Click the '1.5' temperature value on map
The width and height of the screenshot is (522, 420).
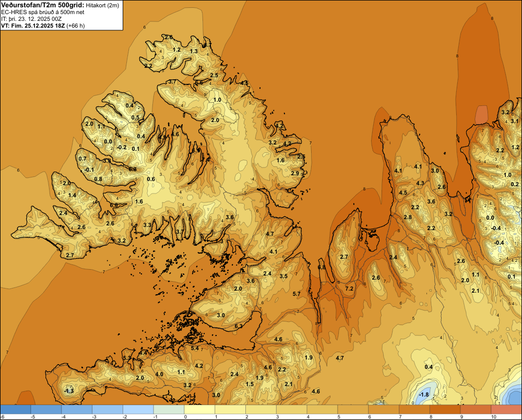[x=250, y=384]
